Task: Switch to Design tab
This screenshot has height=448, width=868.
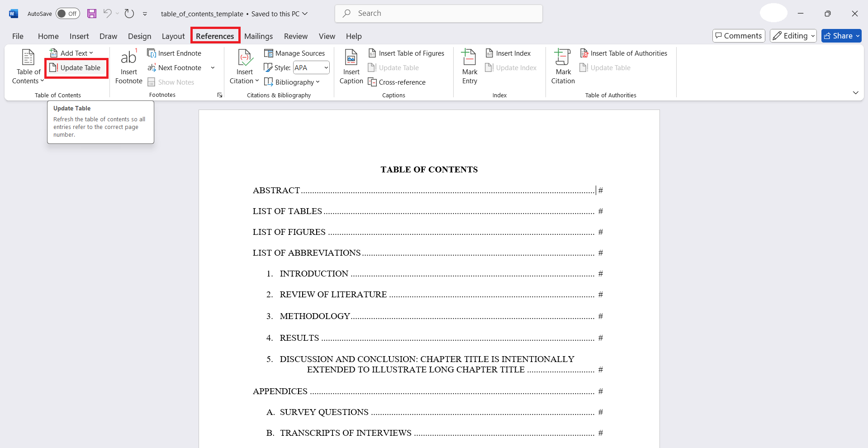Action: point(140,36)
